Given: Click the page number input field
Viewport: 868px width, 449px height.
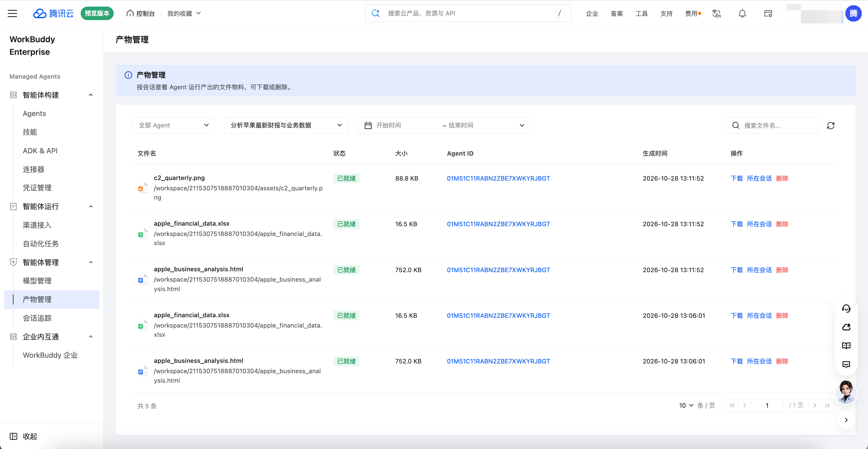Looking at the screenshot, I should coord(767,405).
